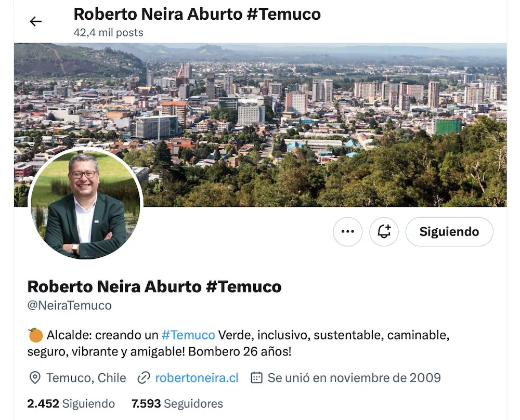Screen dimensions: 520x420
Task: Click the Temuco, Chile location text
Action: tap(86, 377)
